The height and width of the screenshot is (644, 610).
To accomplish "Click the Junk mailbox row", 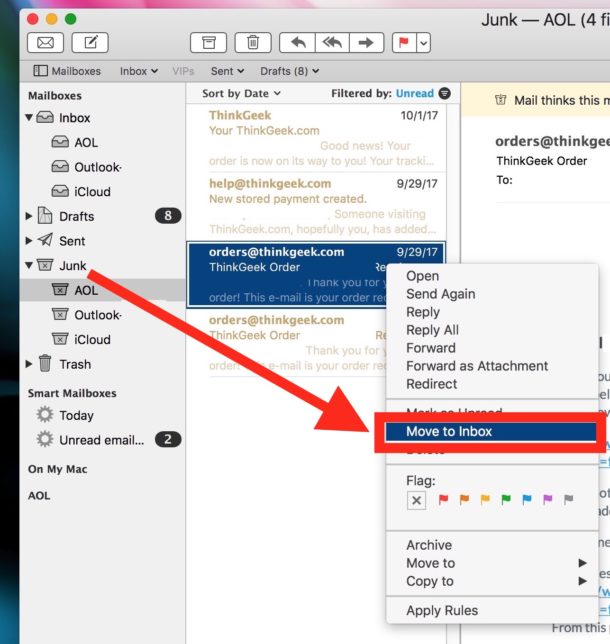I will coord(102,265).
